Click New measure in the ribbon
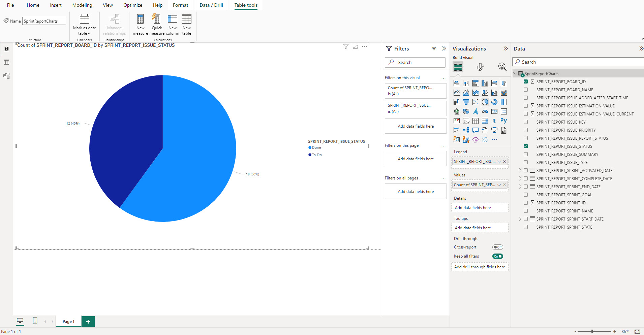Viewport: 644px width, 335px height. (140, 25)
